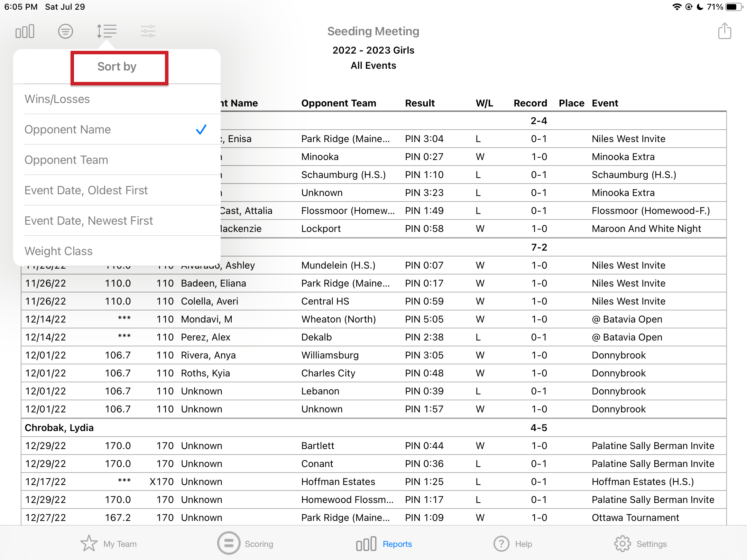The height and width of the screenshot is (560, 747).
Task: Open the sliders options icon
Action: point(148,31)
